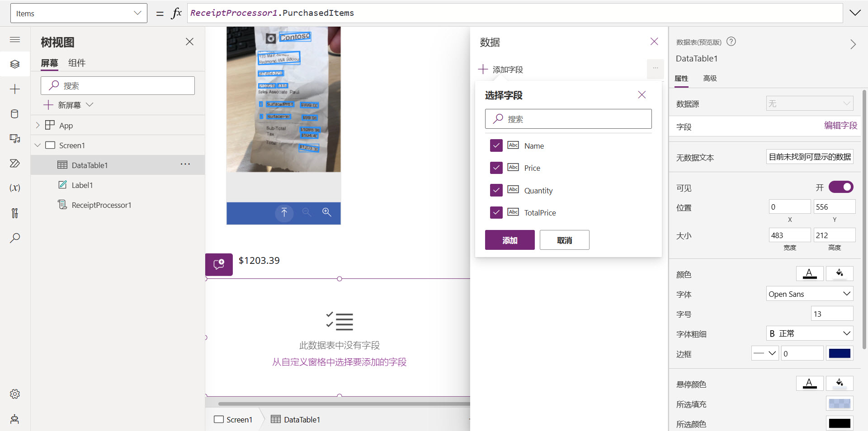Open virtual agent icon at rail bottom
Screen dimensions: 868x431
15,419
